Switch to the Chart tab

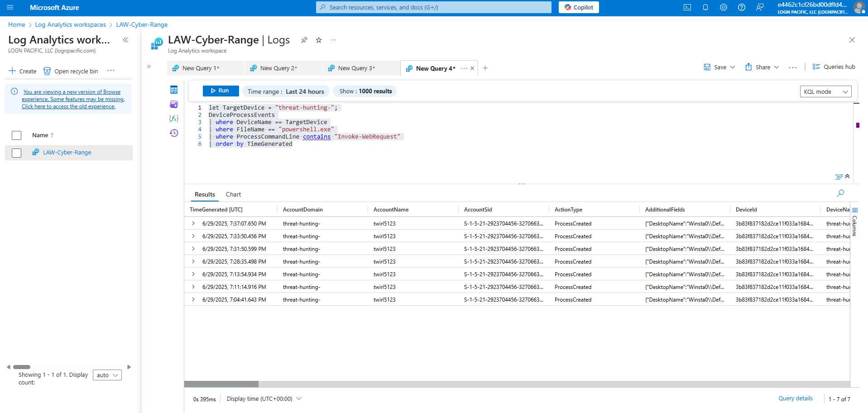click(x=233, y=194)
